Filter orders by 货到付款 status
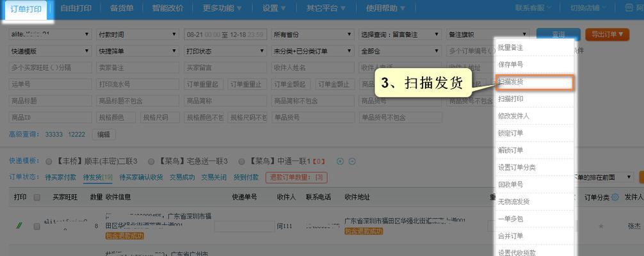644x256 pixels. [x=246, y=177]
